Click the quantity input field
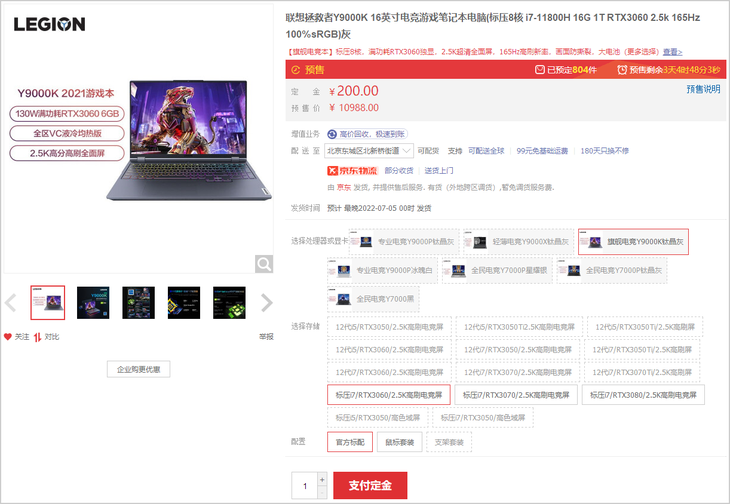The image size is (730, 504). [304, 486]
